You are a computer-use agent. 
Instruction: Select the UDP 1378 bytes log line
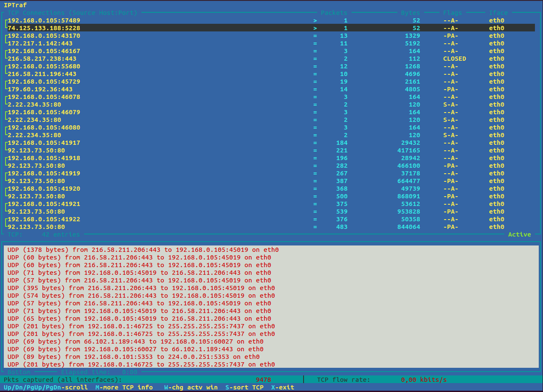[x=143, y=250]
